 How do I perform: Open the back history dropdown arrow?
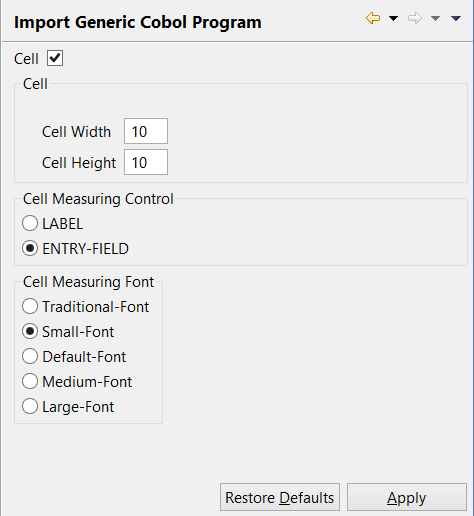(394, 18)
